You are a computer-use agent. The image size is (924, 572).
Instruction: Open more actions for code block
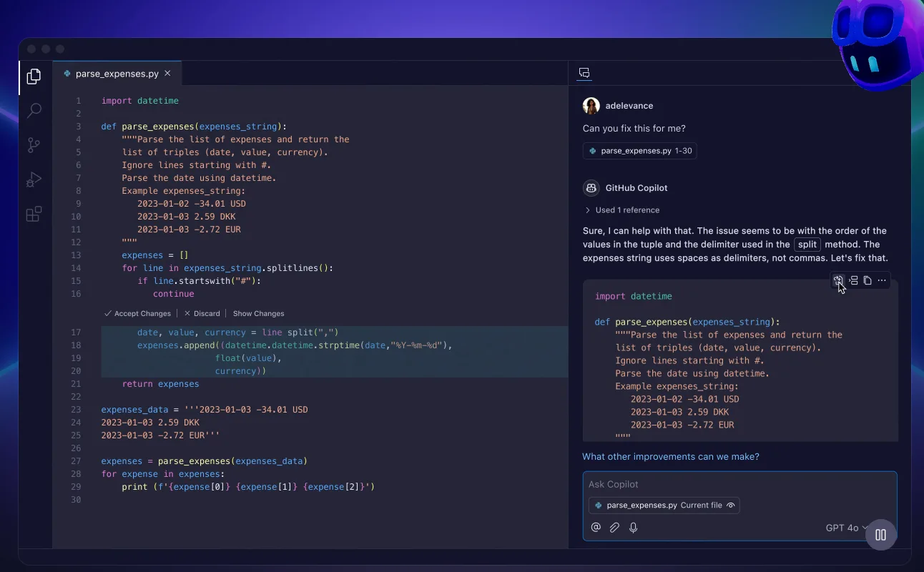click(882, 280)
